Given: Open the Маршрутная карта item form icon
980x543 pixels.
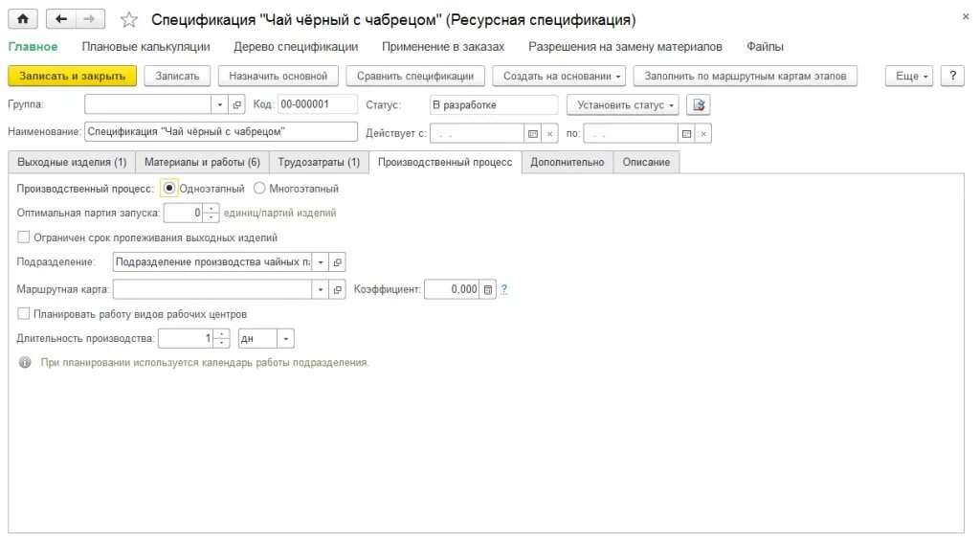Looking at the screenshot, I should (338, 289).
